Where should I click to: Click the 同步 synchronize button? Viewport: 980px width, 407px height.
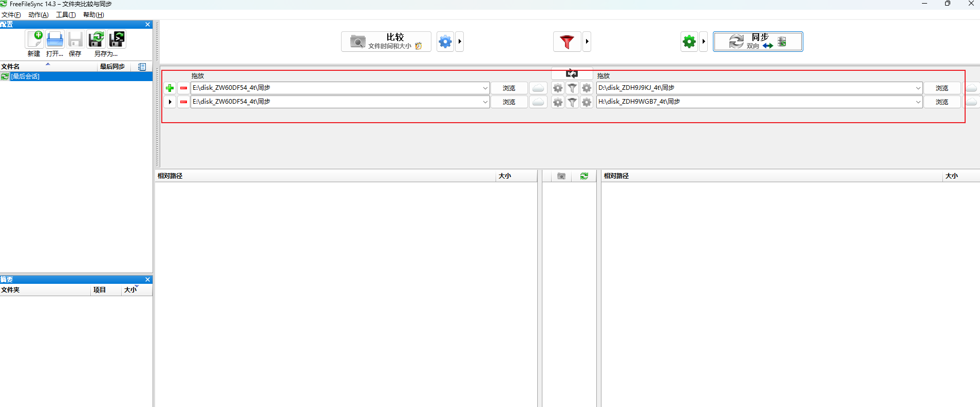pyautogui.click(x=758, y=42)
